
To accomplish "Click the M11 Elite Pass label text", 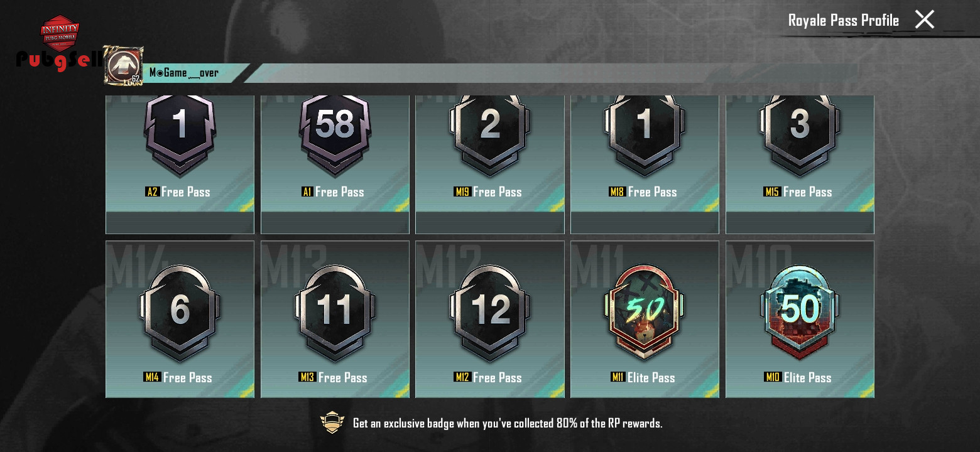I will tap(643, 377).
